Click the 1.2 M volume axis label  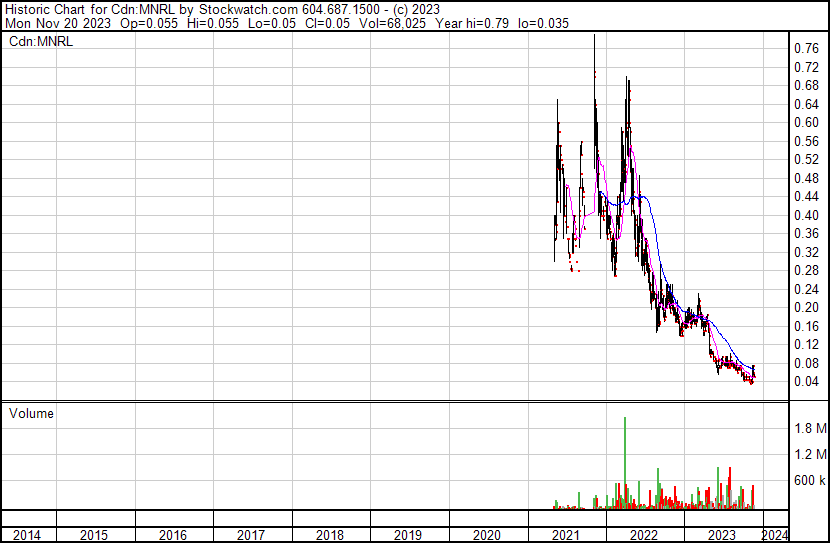coord(809,454)
